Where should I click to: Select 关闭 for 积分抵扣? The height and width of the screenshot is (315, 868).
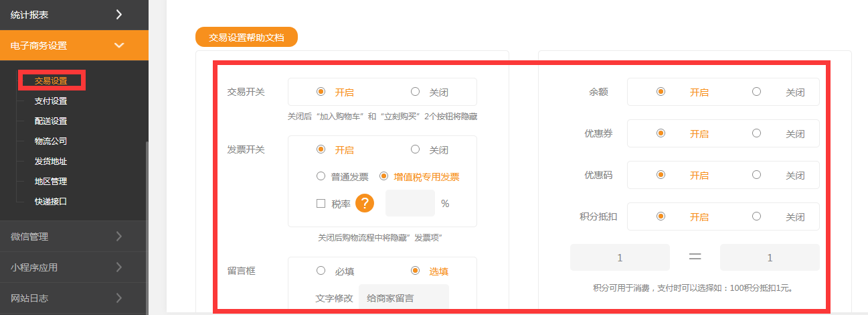tap(756, 216)
